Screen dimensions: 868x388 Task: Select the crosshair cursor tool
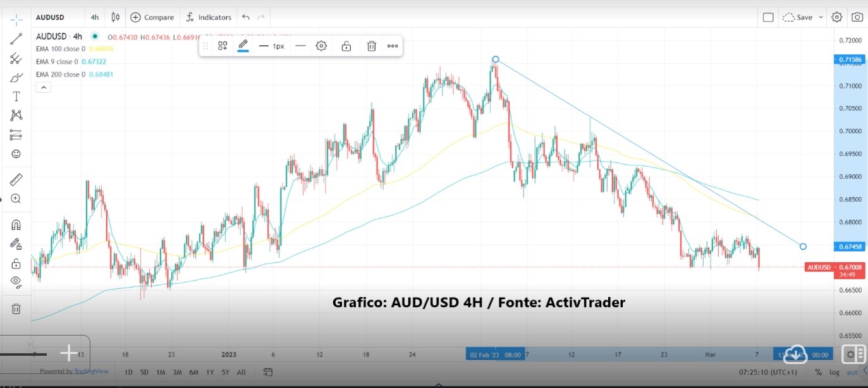16,19
